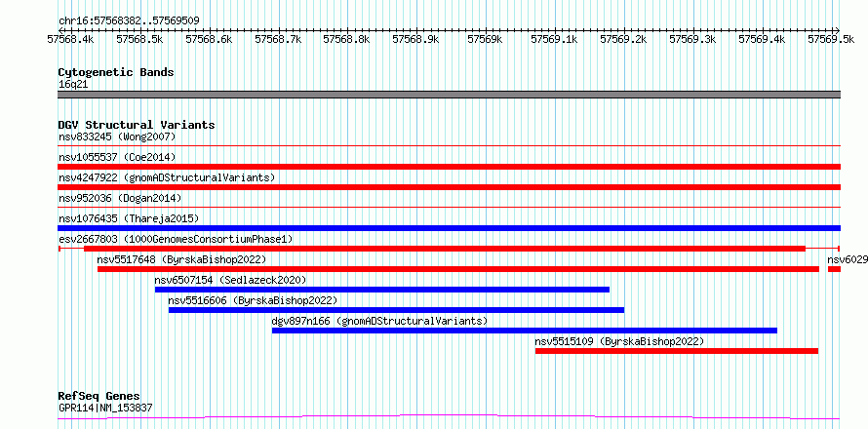
Task: Open variant nsv833245 (Wong2007) label
Action: [117, 136]
